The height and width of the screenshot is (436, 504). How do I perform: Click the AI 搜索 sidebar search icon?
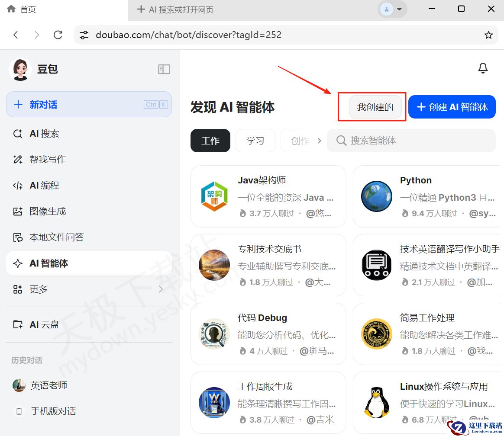point(18,134)
